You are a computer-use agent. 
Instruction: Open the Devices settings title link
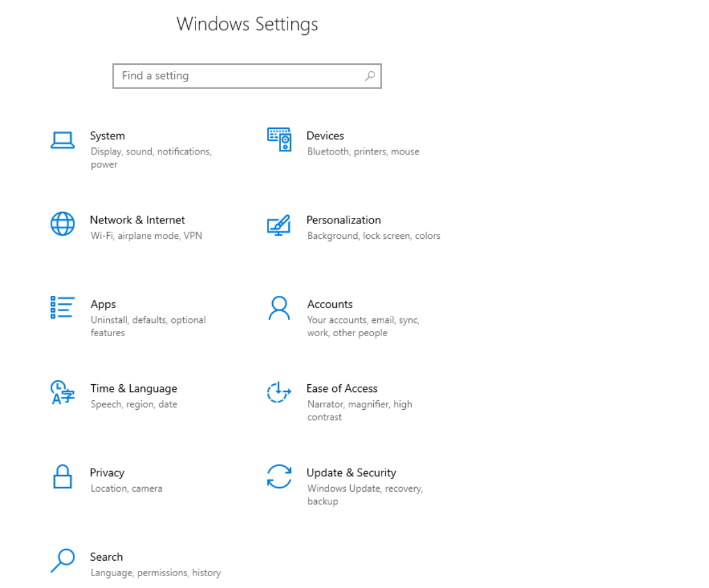coord(325,136)
